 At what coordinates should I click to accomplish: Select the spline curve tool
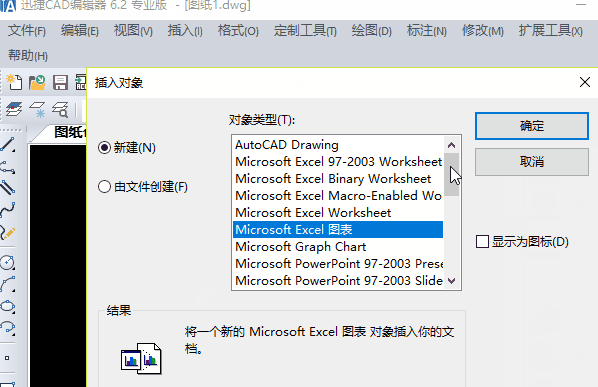[8, 210]
